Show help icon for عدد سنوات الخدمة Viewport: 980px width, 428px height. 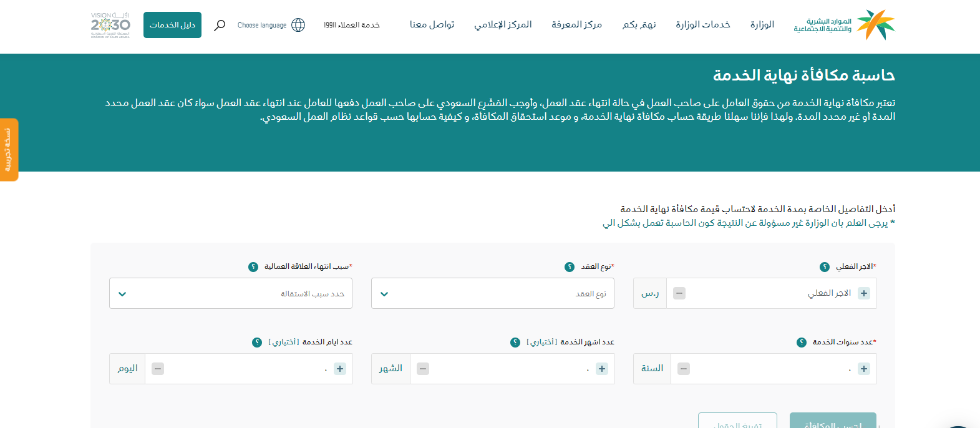802,343
